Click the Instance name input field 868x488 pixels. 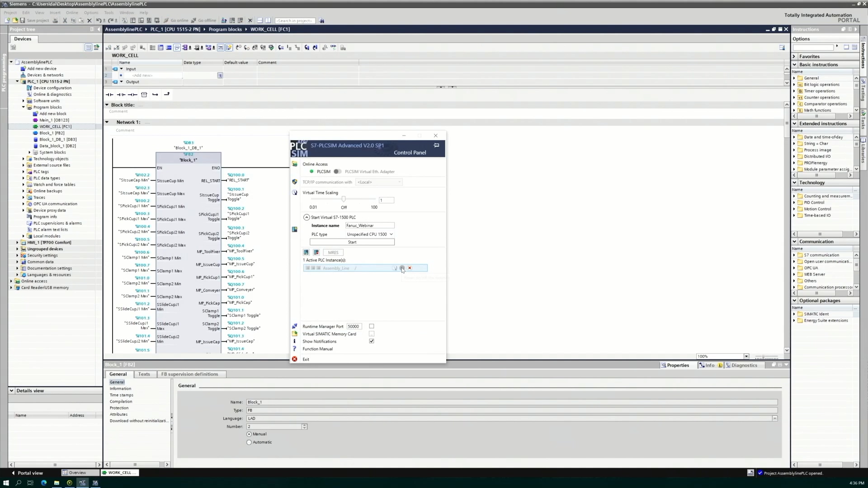tap(369, 225)
